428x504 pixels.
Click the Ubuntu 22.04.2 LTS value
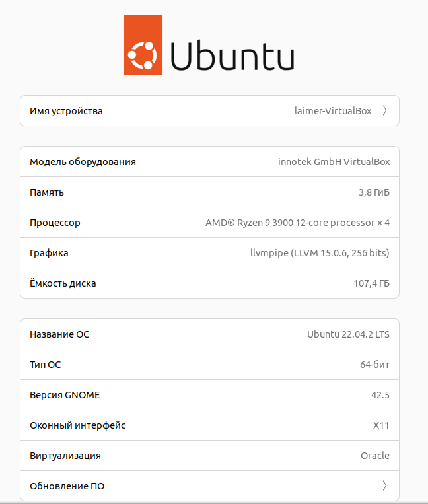[348, 334]
